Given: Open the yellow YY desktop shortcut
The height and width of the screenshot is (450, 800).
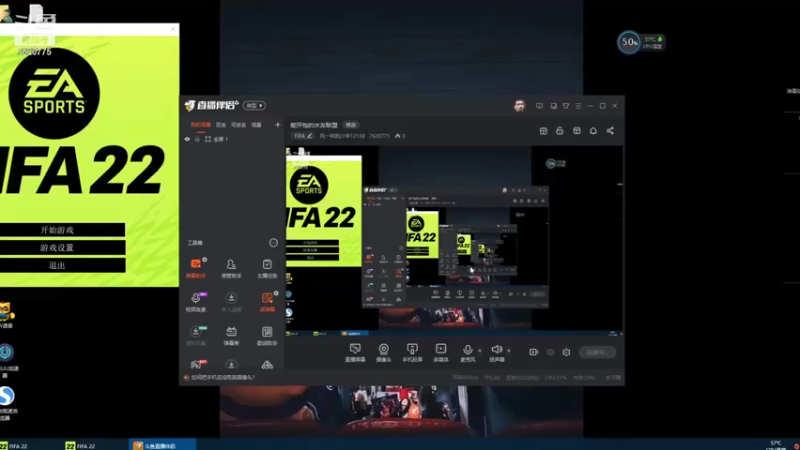Looking at the screenshot, I should pos(6,311).
